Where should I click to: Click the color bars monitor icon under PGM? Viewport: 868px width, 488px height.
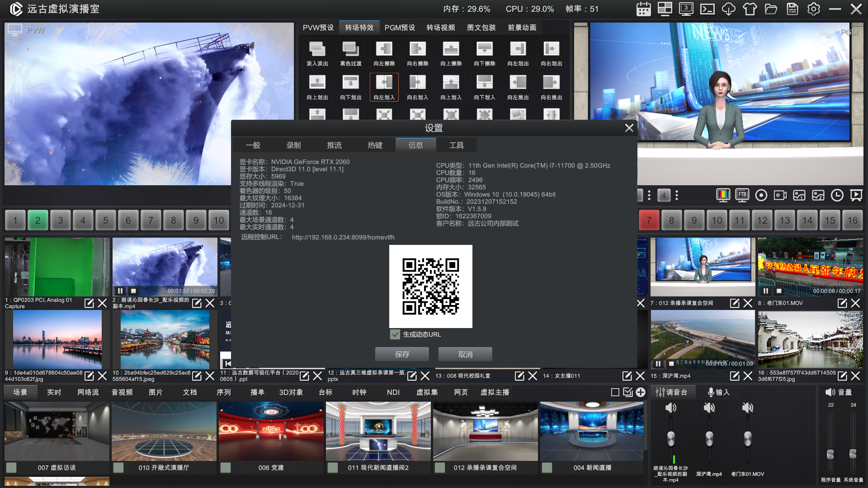click(x=723, y=195)
